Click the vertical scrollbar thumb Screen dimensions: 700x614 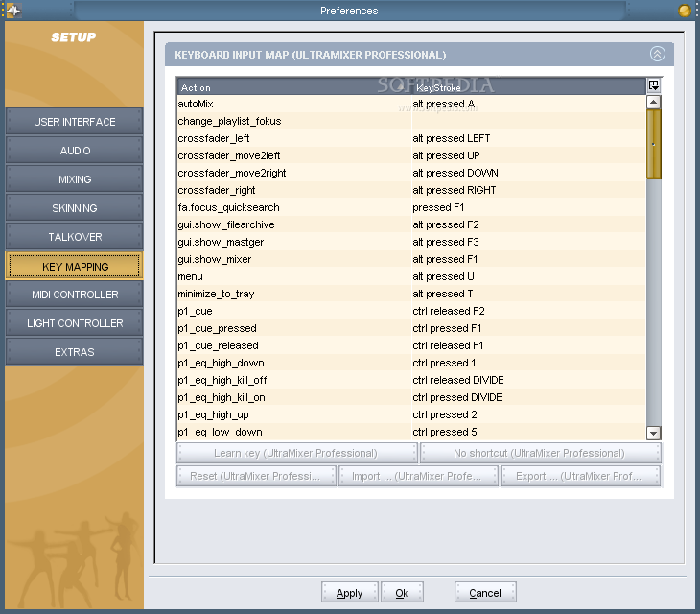(654, 144)
